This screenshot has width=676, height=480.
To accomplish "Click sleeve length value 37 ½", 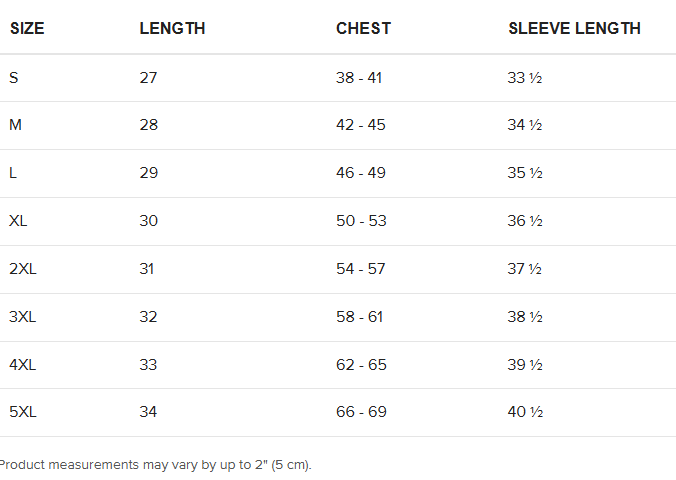I will pos(525,269).
